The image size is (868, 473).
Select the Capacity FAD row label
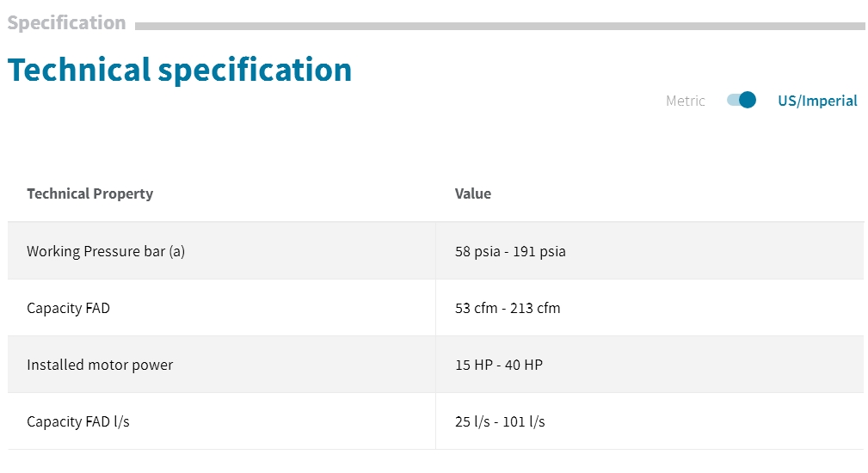68,308
